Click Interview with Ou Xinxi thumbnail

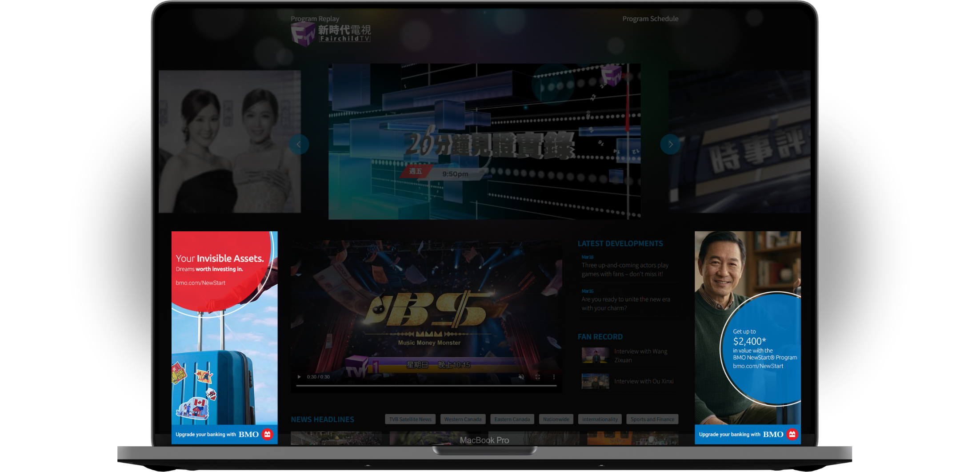pyautogui.click(x=595, y=381)
